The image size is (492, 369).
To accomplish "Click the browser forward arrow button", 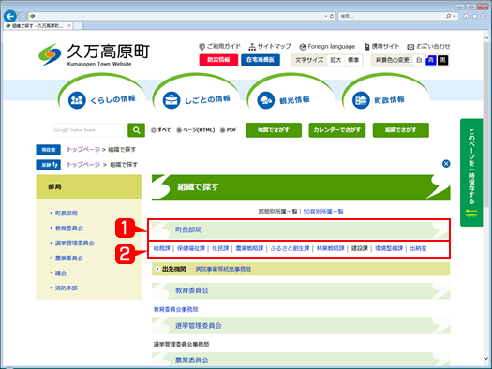I will tap(22, 16).
